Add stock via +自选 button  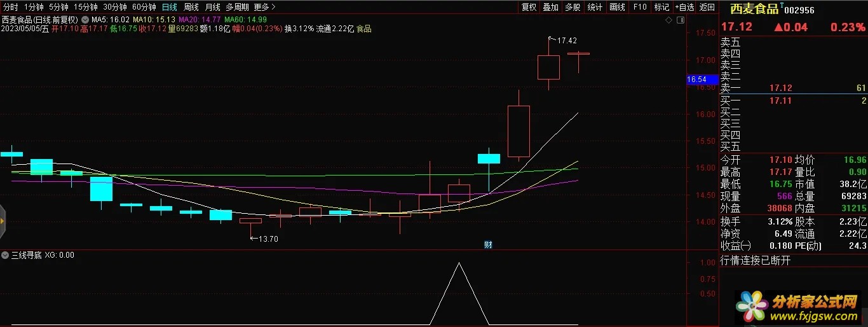click(684, 8)
